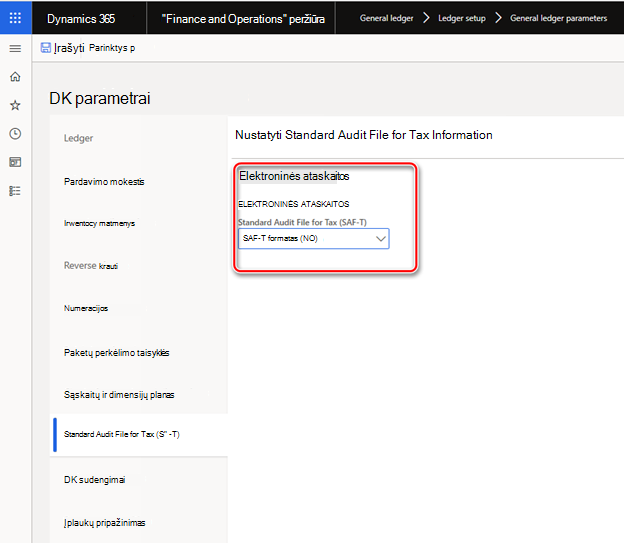
Task: Click Dynamics 365 title
Action: [81, 19]
